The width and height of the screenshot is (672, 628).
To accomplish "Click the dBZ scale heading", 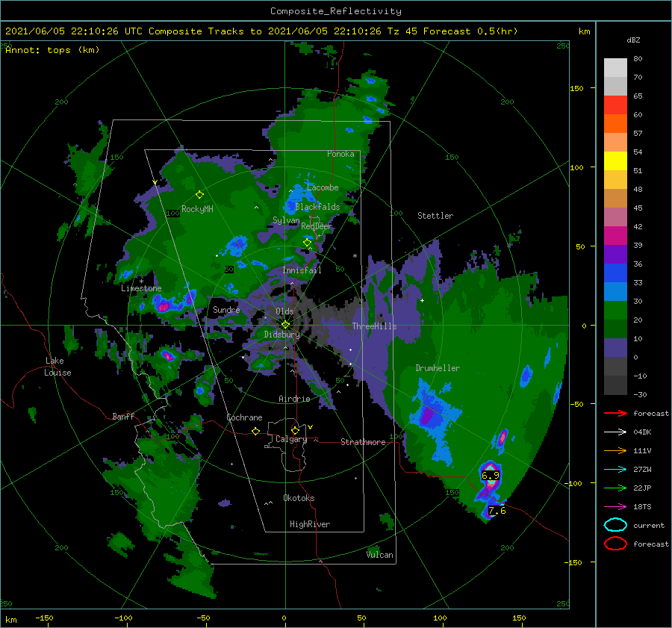I will click(633, 40).
